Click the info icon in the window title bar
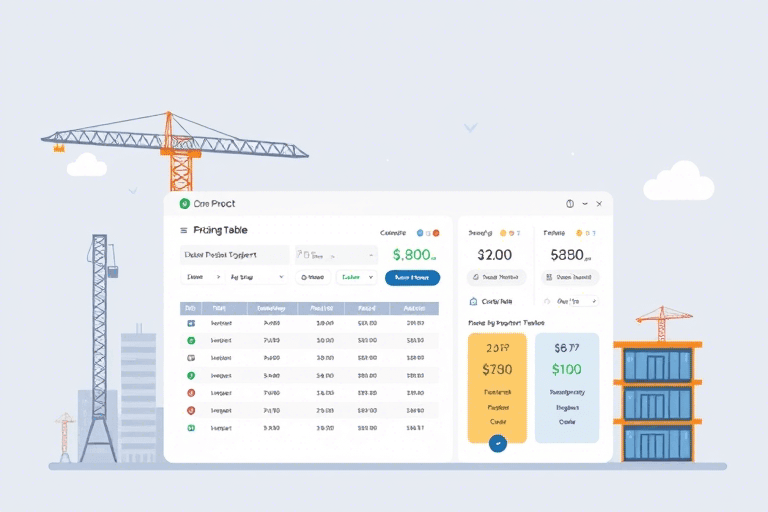The height and width of the screenshot is (512, 768). [x=570, y=204]
